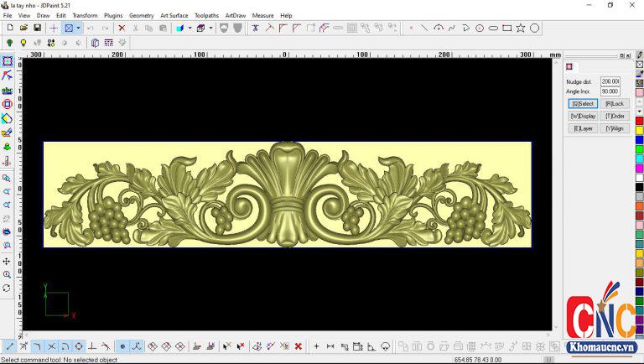Select the line drawing tool
This screenshot has width=644, height=364.
(x=424, y=28)
